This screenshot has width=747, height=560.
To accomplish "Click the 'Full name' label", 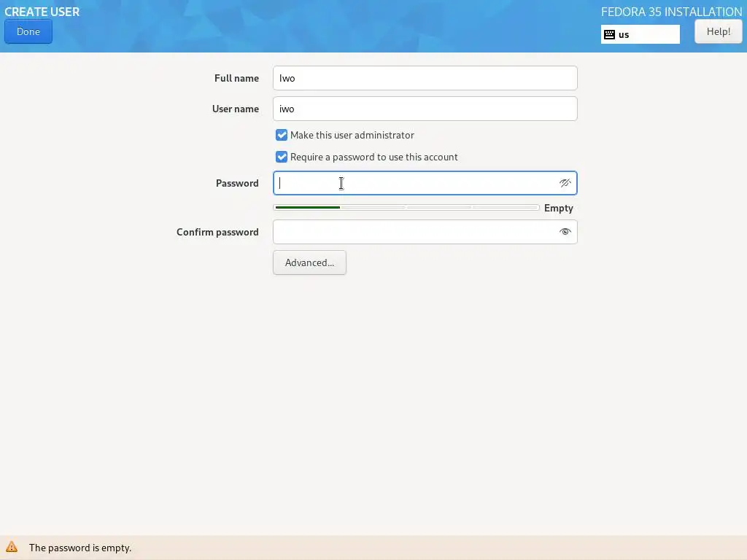I will 236,78.
